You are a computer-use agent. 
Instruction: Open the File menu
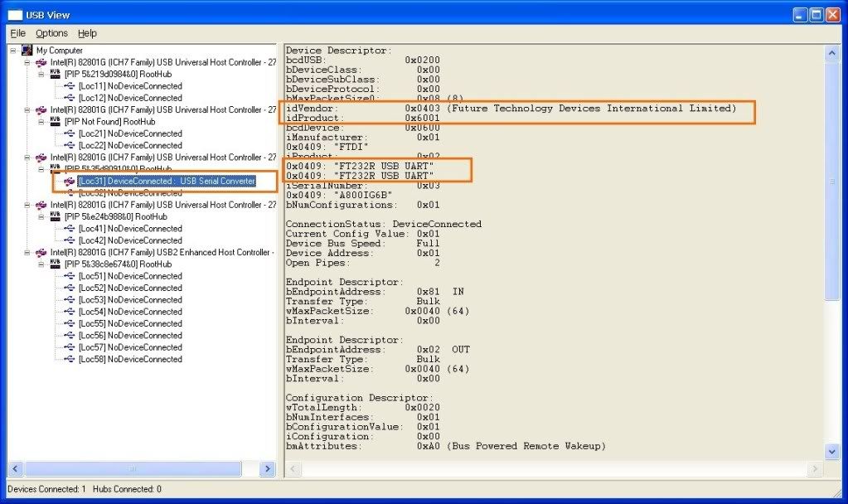[18, 33]
